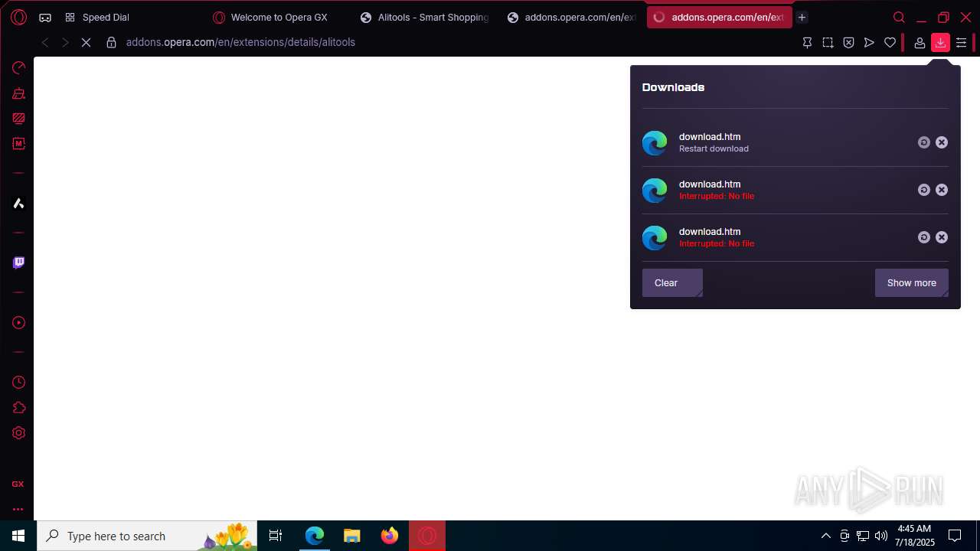The width and height of the screenshot is (980, 551).
Task: Retry the third download.htm download
Action: pyautogui.click(x=924, y=237)
